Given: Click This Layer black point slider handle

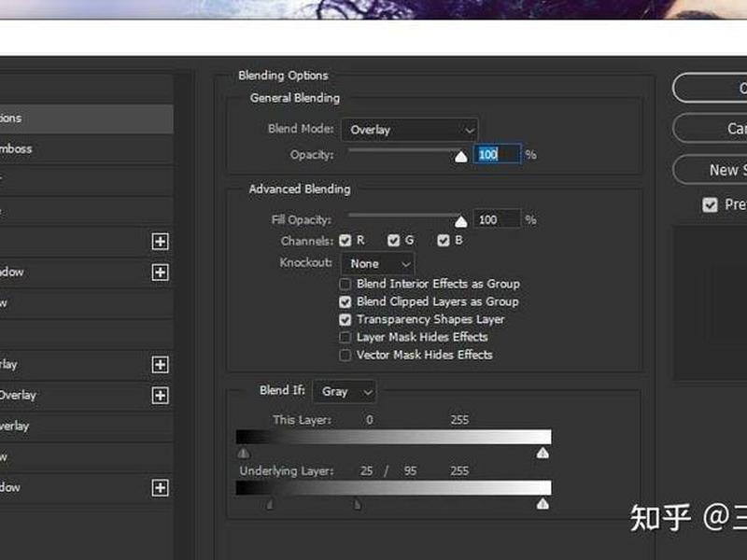Looking at the screenshot, I should [x=244, y=453].
